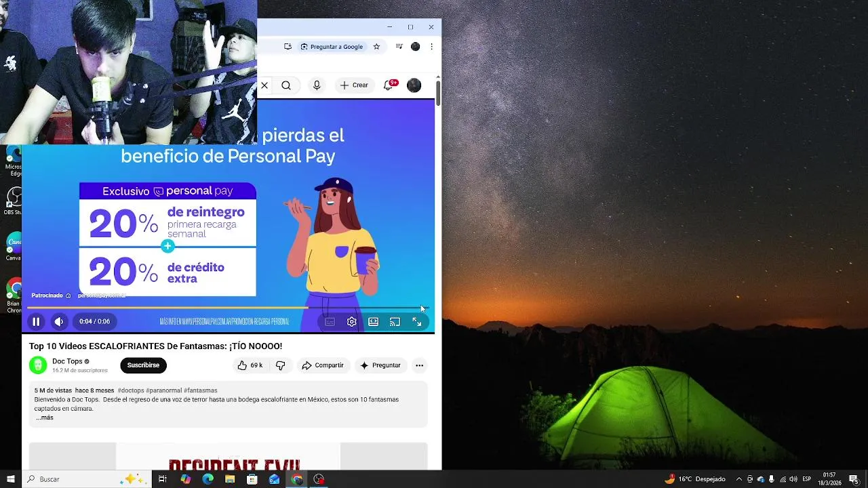Search with voice microphone on YouTube
868x488 pixels.
click(x=317, y=85)
